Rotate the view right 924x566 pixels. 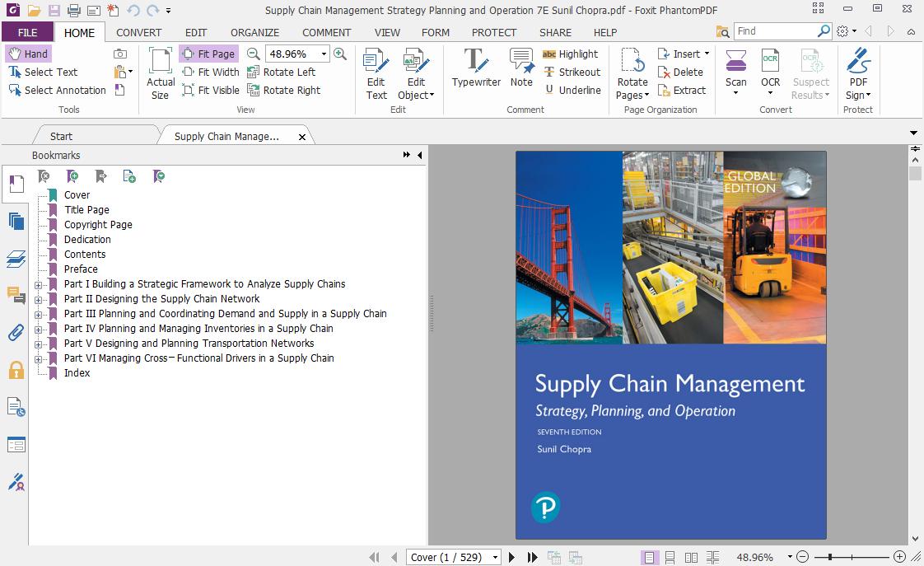click(283, 90)
